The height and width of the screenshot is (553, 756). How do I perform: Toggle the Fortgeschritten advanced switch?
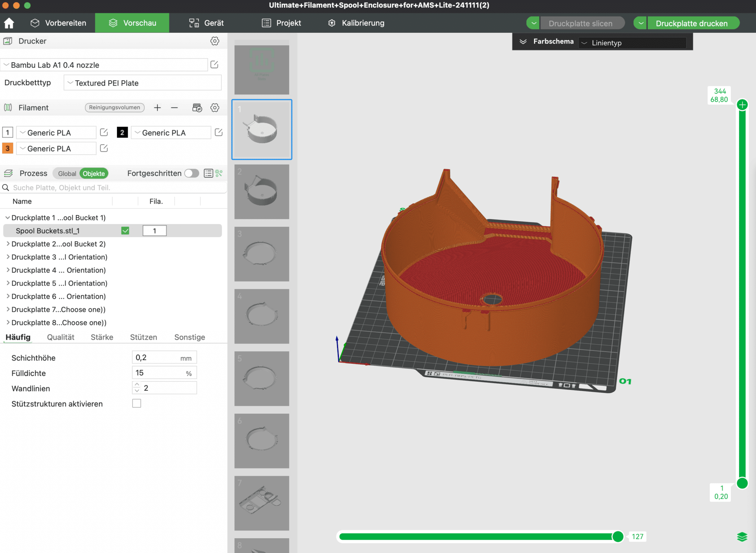coord(192,173)
